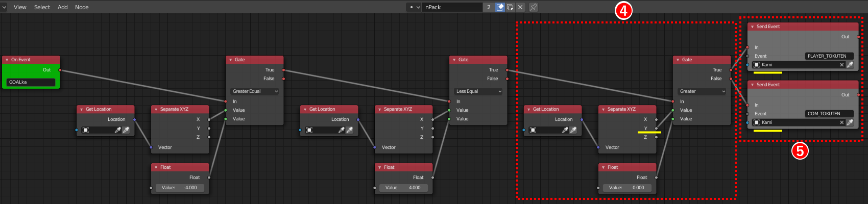The image size is (868, 204).
Task: Collapse the Greater Equal Gate node
Action: pos(230,60)
